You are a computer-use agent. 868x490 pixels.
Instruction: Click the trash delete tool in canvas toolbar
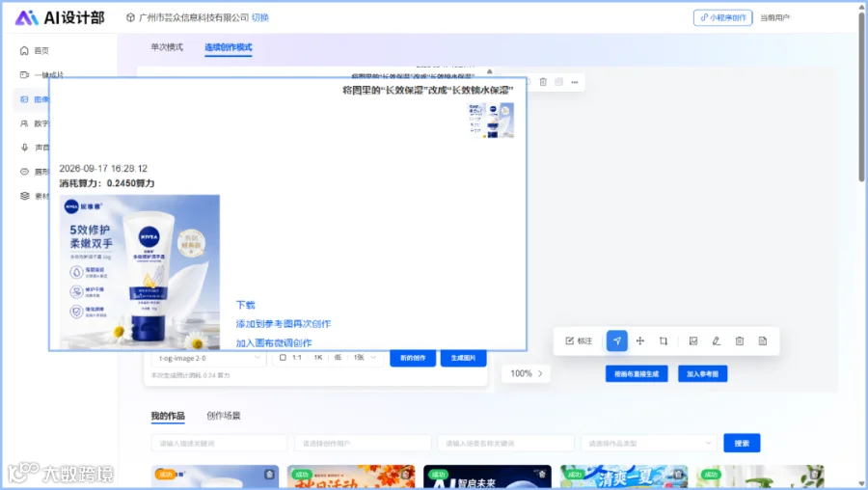(x=740, y=341)
